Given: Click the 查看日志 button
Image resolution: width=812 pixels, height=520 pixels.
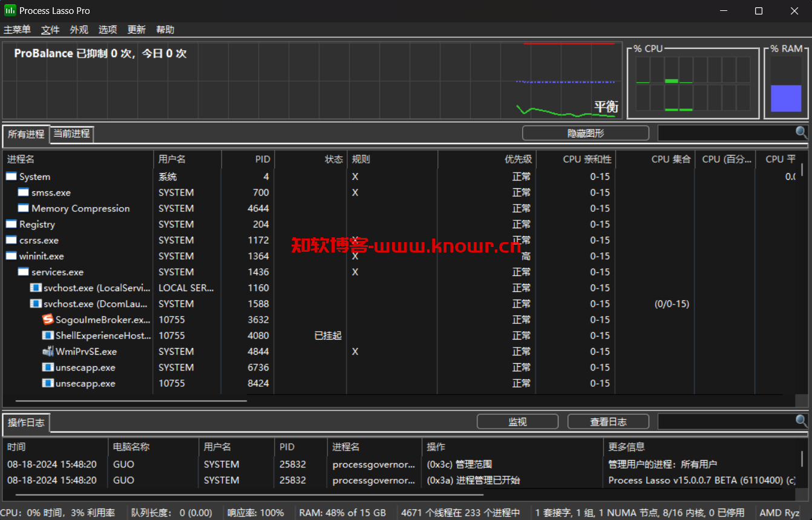Looking at the screenshot, I should pos(608,421).
